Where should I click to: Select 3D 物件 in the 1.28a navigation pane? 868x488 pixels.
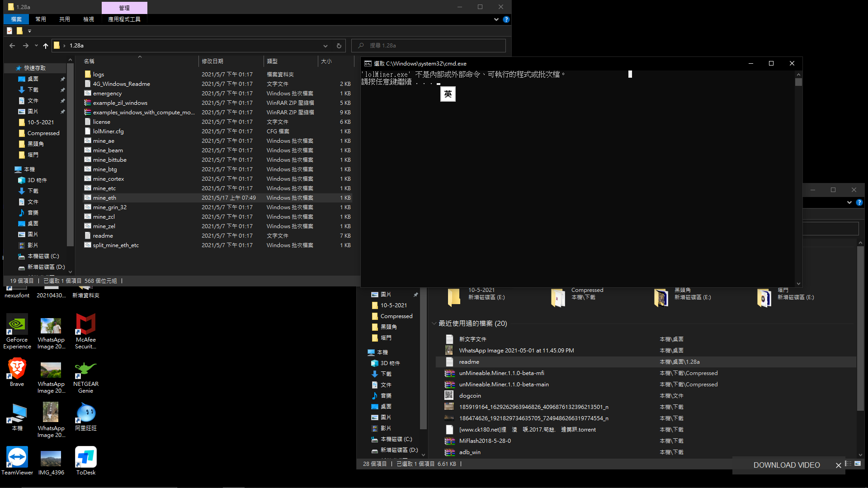pos(37,180)
